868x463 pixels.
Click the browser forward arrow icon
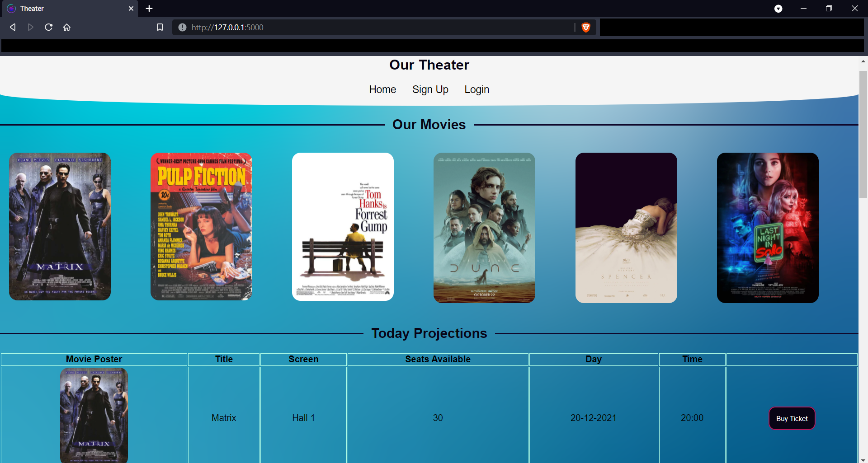[x=30, y=27]
